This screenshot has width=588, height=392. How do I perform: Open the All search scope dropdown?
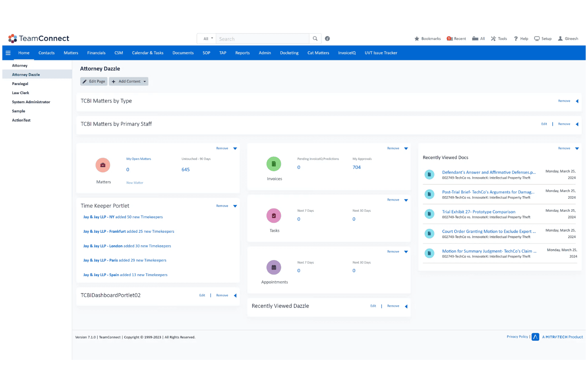(x=207, y=39)
